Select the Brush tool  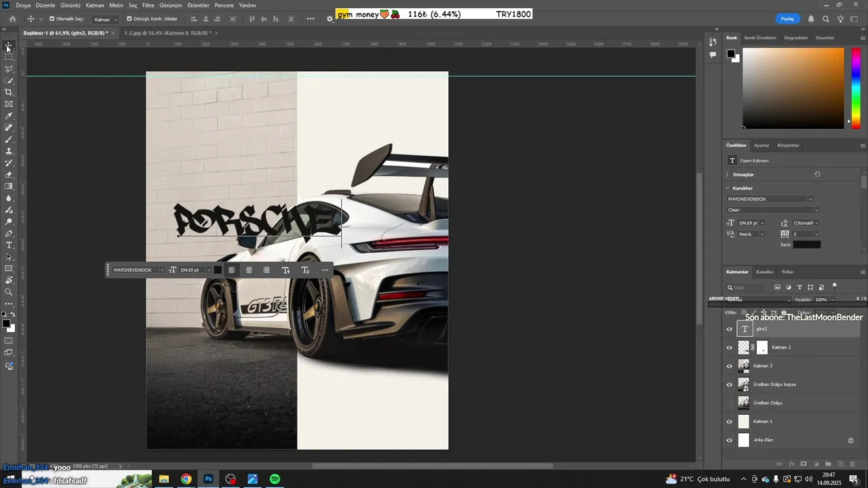9,139
